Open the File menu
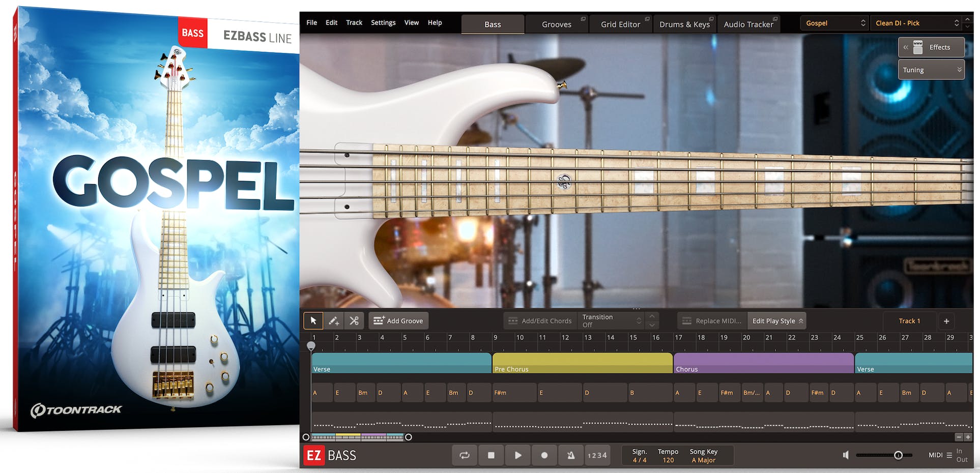Screen dimensions: 980x473 click(311, 22)
